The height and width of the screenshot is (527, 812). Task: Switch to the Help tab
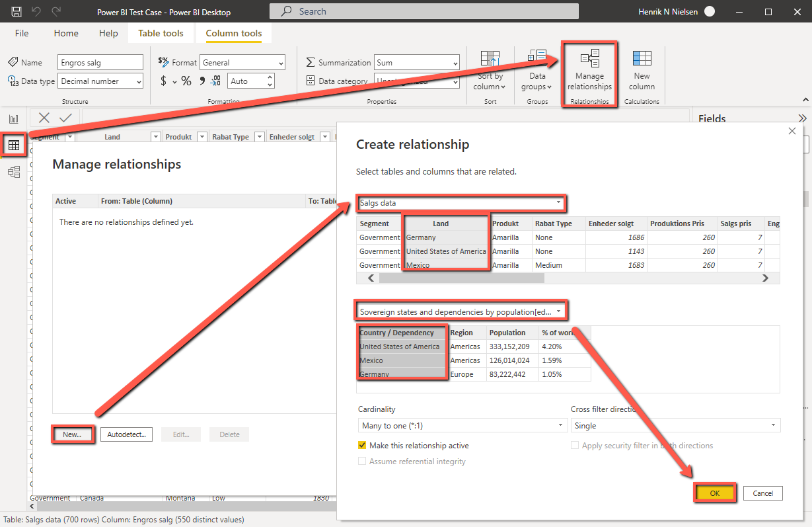coord(108,33)
